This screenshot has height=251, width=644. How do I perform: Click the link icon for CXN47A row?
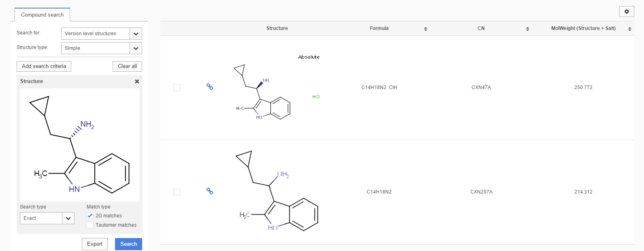coord(210,87)
